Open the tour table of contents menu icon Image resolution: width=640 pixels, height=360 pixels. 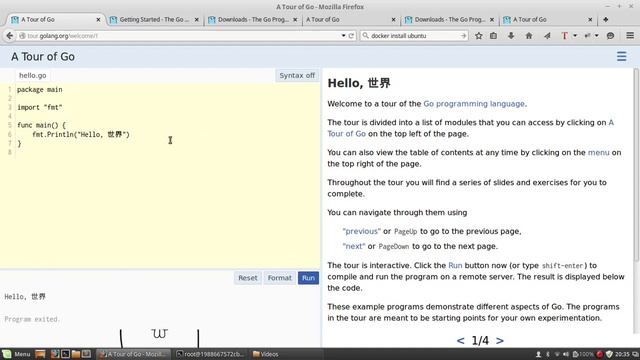621,56
